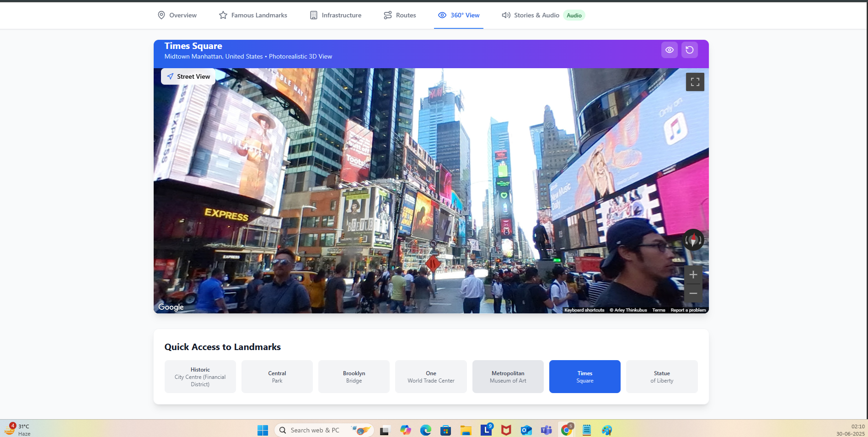Image resolution: width=868 pixels, height=437 pixels.
Task: Open the Google logo link
Action: pyautogui.click(x=171, y=307)
